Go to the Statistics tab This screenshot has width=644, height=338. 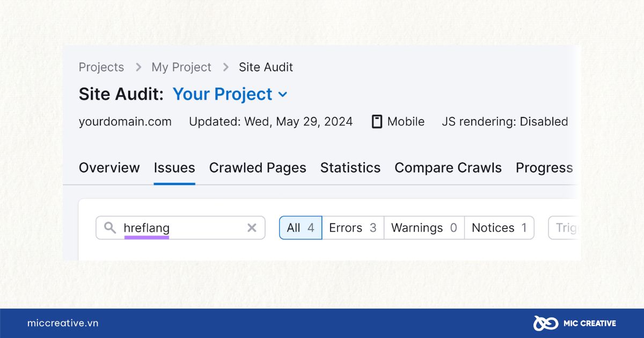pos(350,168)
